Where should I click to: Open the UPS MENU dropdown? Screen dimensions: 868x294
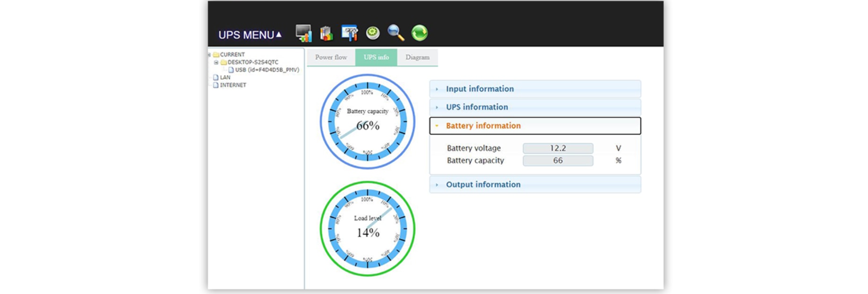pyautogui.click(x=249, y=35)
